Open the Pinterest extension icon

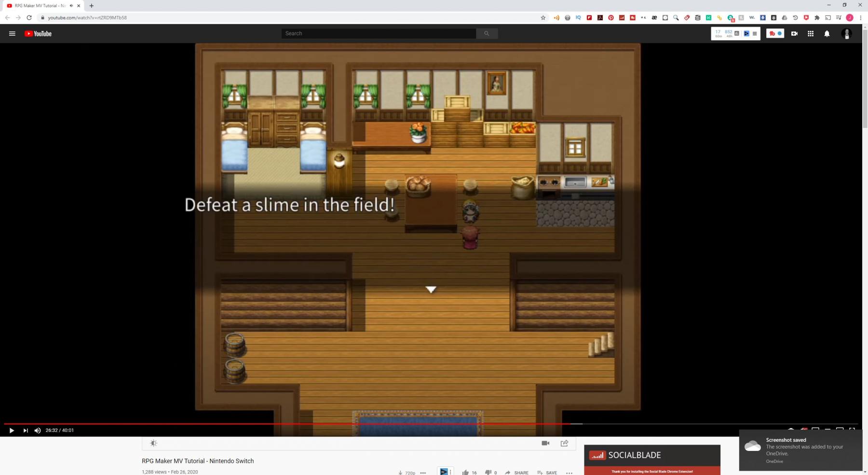611,17
